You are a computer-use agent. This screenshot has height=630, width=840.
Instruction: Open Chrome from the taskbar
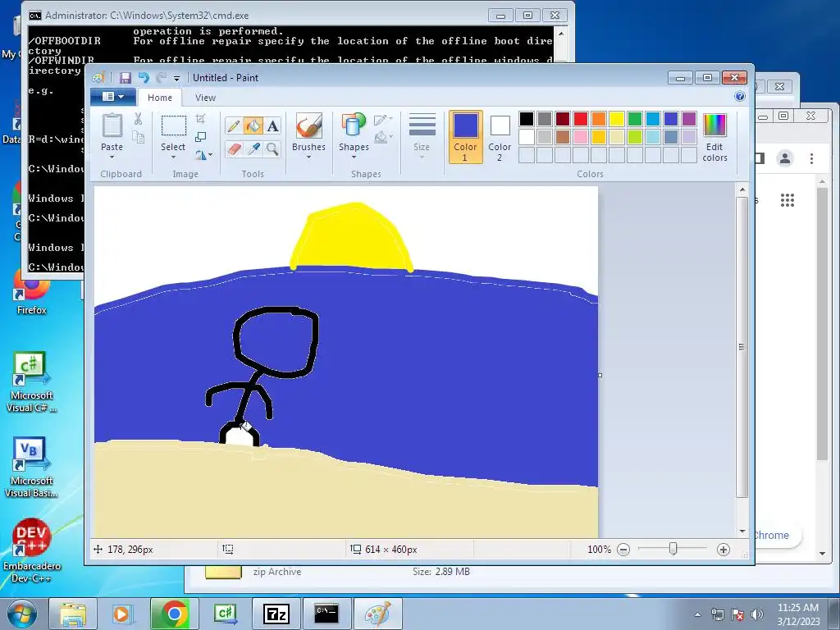pyautogui.click(x=175, y=614)
